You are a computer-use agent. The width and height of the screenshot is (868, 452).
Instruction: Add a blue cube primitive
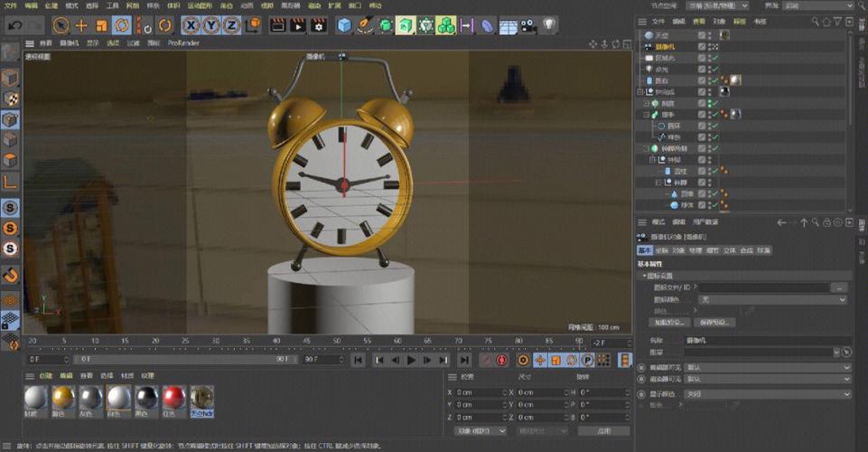coord(344,25)
